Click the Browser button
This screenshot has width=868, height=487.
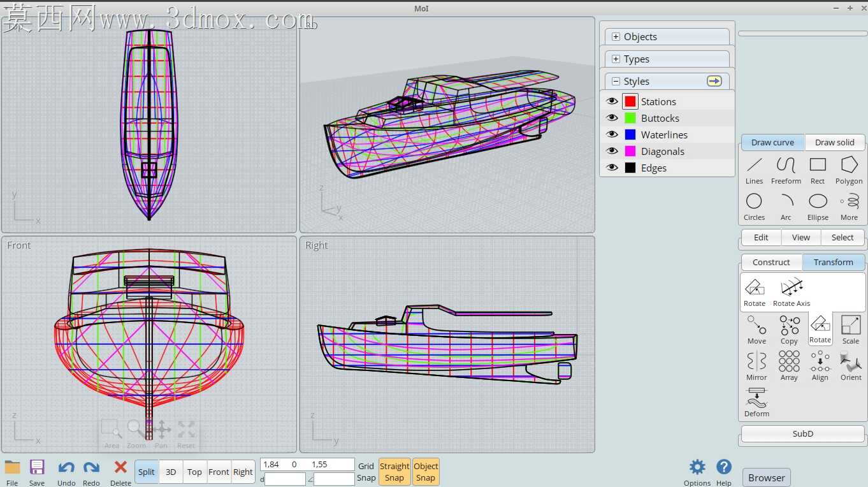coord(767,477)
